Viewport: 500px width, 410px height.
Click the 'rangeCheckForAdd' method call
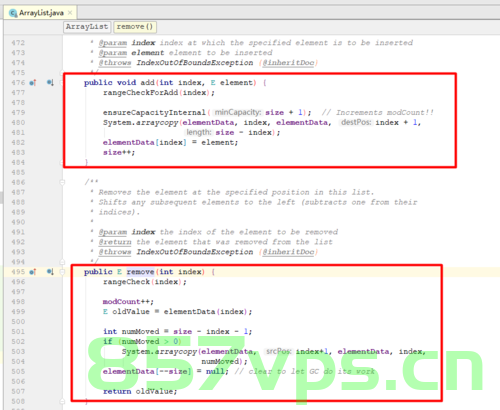tap(141, 93)
